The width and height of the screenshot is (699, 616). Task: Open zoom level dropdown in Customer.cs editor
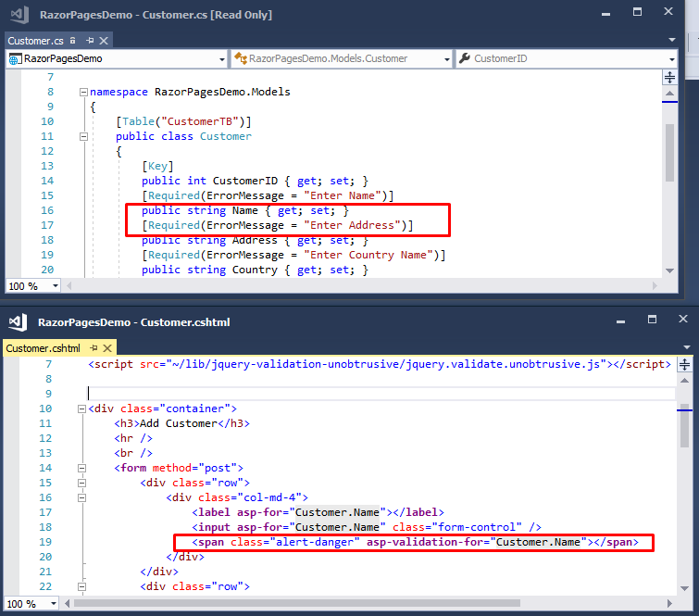(56, 286)
